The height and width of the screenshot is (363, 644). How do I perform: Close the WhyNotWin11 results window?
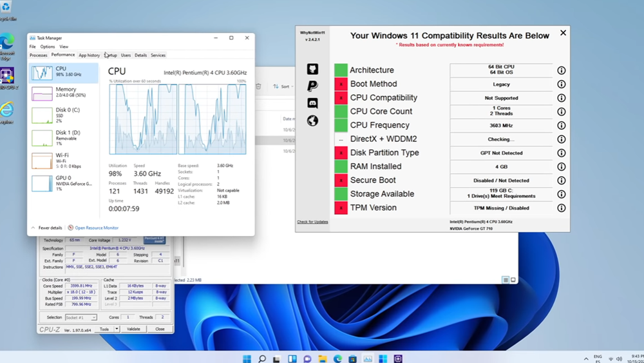pos(563,33)
